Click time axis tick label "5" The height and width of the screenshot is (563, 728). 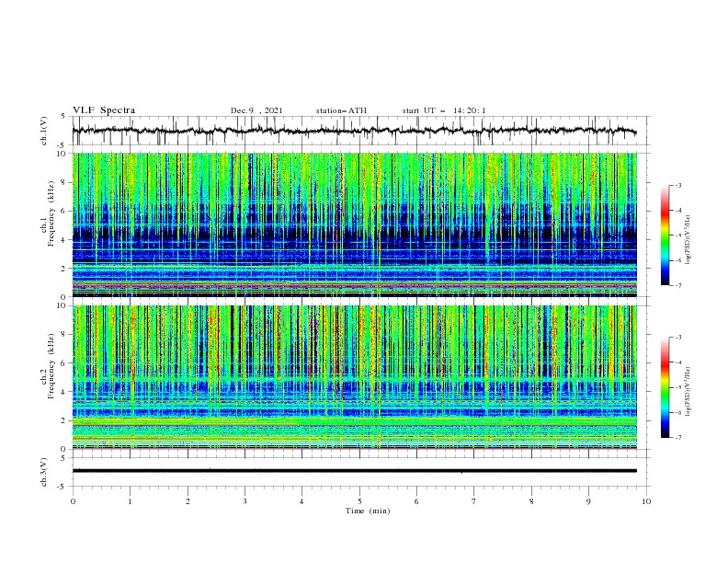[359, 501]
